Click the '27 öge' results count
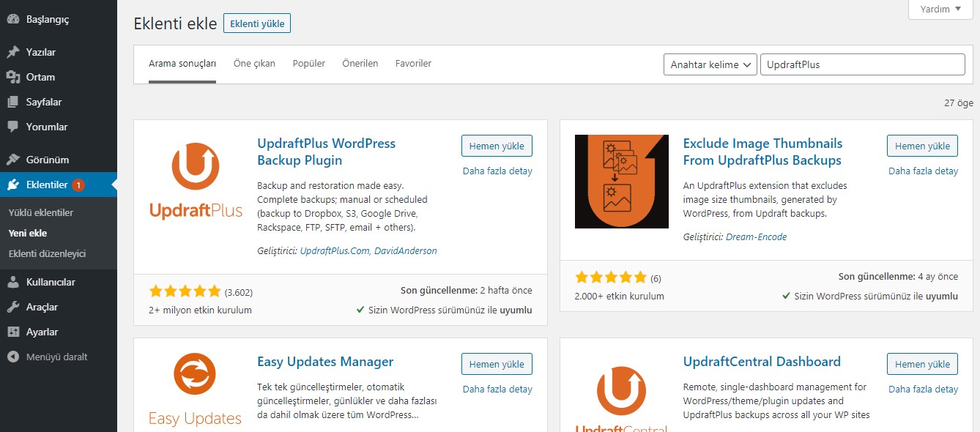The height and width of the screenshot is (432, 980). 959,103
